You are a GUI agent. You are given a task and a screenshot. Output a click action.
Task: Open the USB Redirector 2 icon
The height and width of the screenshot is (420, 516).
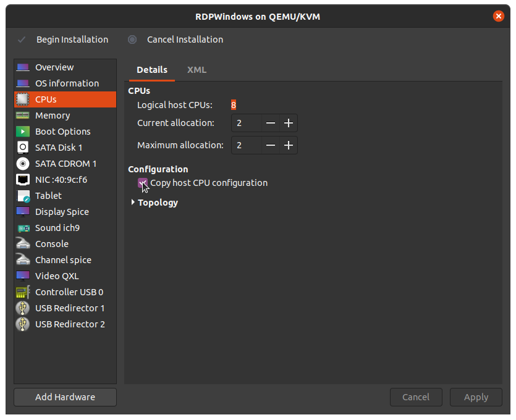coord(23,324)
